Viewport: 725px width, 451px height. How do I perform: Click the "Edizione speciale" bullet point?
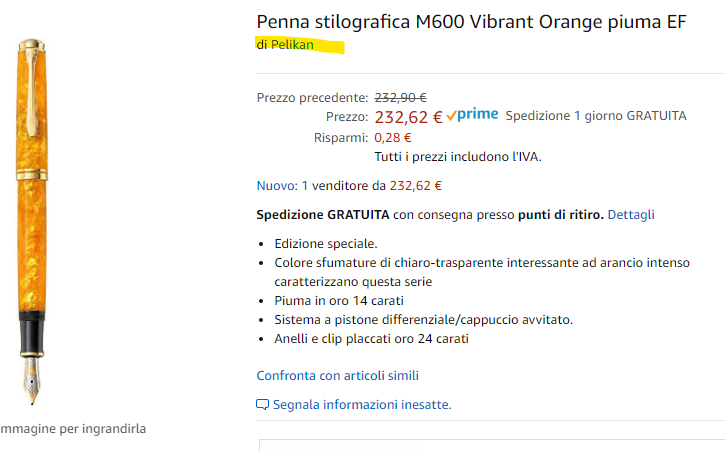point(326,244)
